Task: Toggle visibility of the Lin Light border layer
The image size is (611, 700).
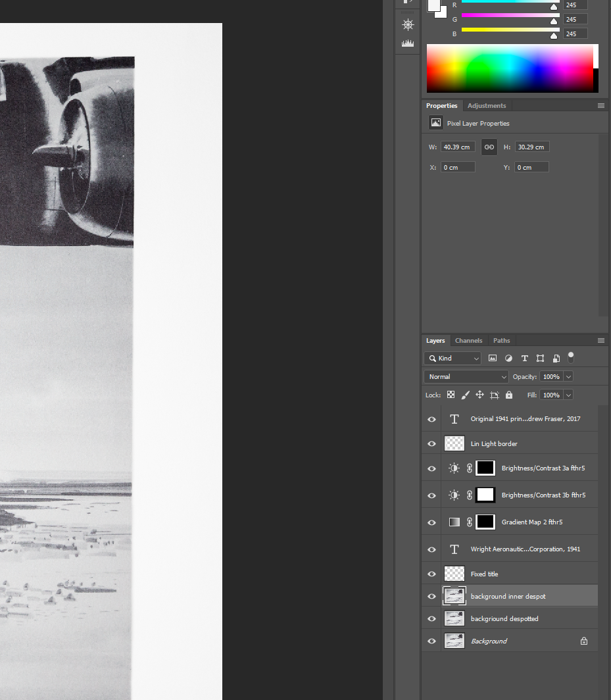Action: point(431,443)
